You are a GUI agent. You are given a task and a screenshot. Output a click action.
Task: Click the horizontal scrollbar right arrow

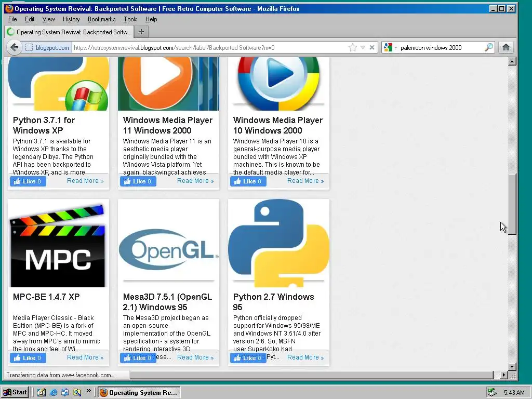tap(504, 375)
